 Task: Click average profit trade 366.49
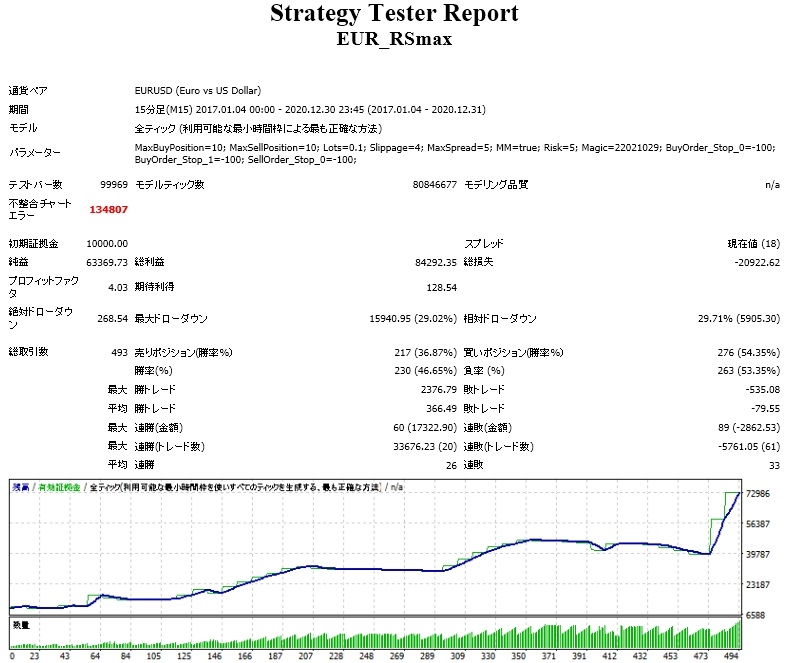point(442,409)
